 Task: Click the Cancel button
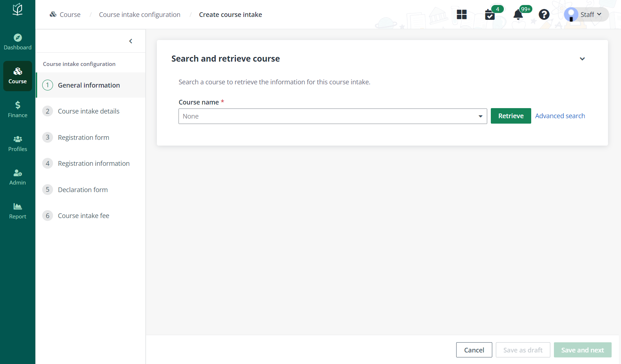[474, 350]
